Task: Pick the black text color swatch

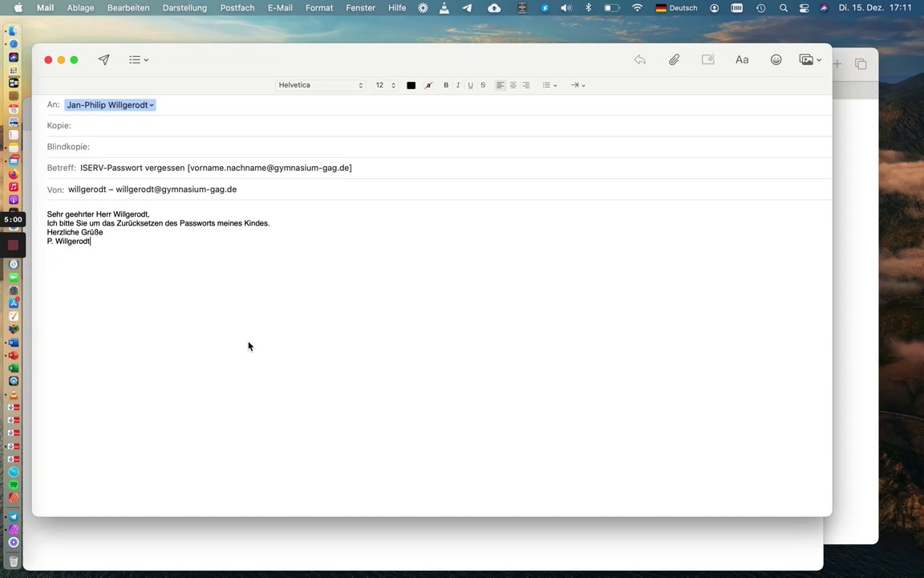Action: pos(411,86)
